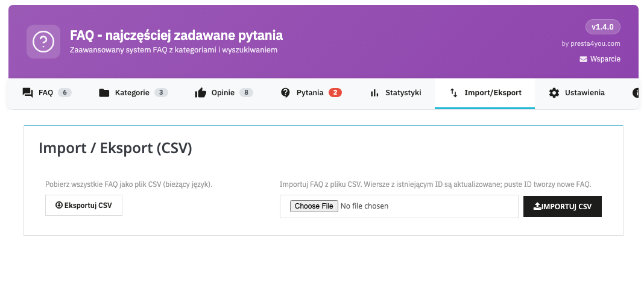
Task: Click the v1.4.0 version badge
Action: 603,27
